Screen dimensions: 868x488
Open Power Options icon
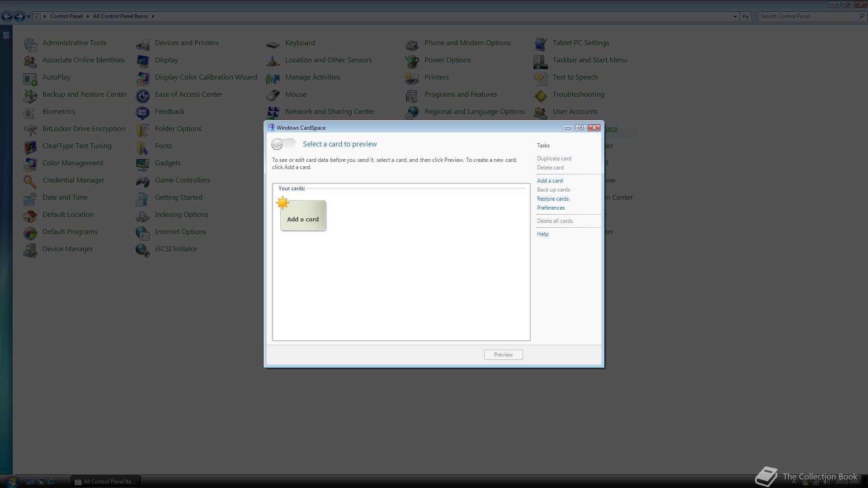click(412, 61)
